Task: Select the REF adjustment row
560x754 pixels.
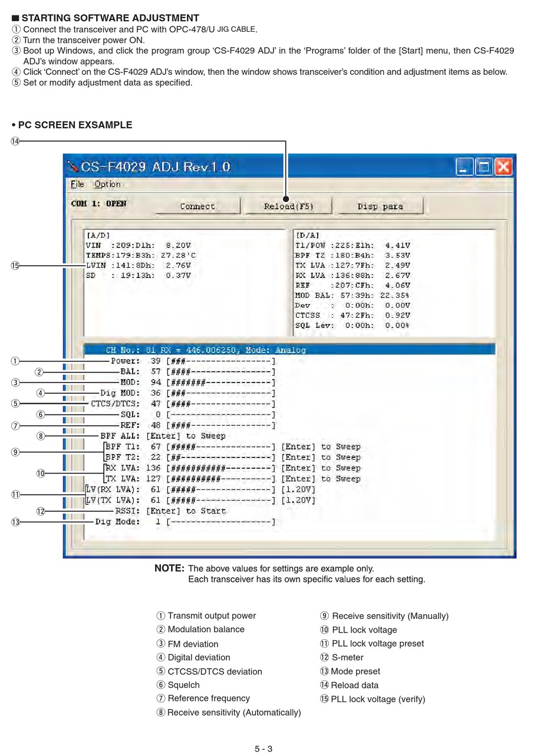Action: click(x=197, y=425)
